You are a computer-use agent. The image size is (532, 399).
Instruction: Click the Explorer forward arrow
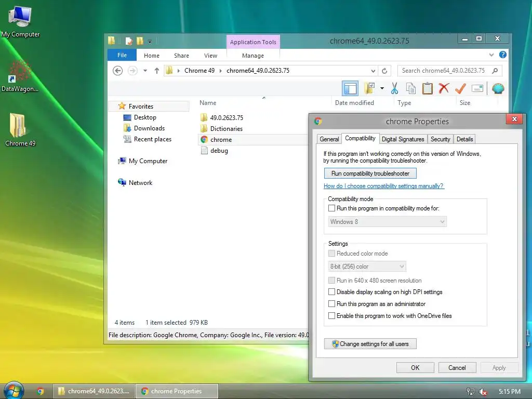point(132,71)
